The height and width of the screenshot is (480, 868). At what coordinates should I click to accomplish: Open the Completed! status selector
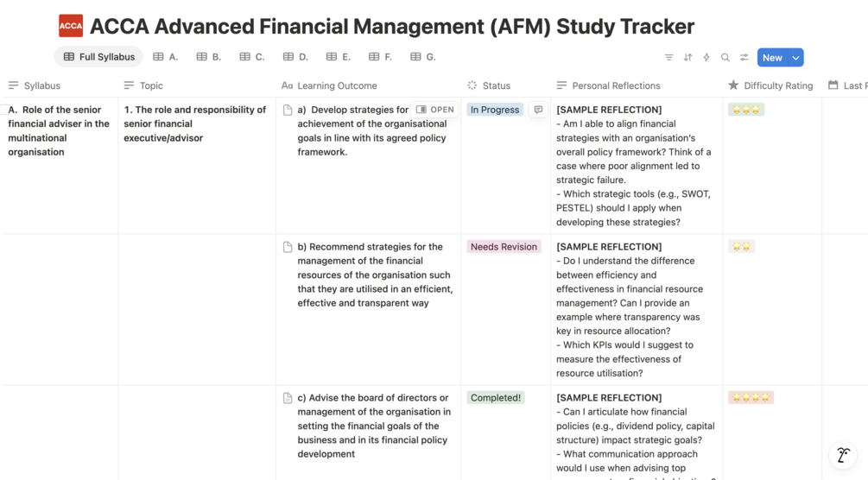(x=496, y=398)
